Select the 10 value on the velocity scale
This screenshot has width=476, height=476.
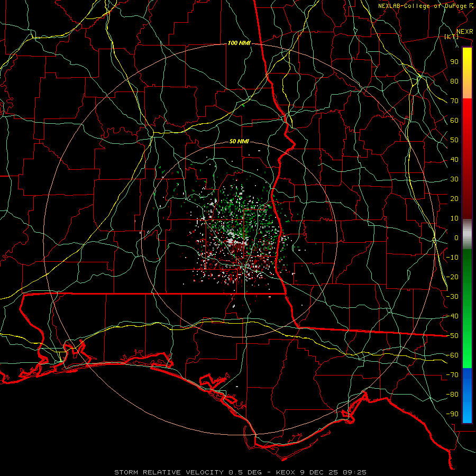tap(454, 218)
